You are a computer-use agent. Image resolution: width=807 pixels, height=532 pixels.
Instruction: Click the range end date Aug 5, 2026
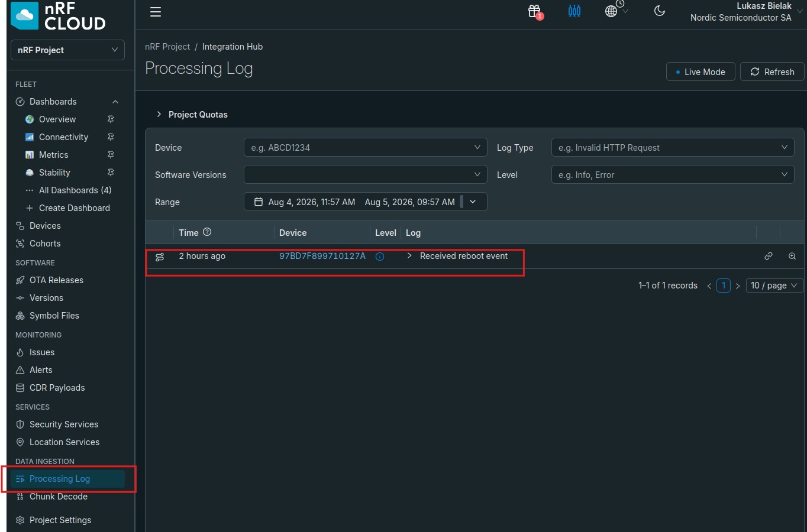(x=410, y=202)
